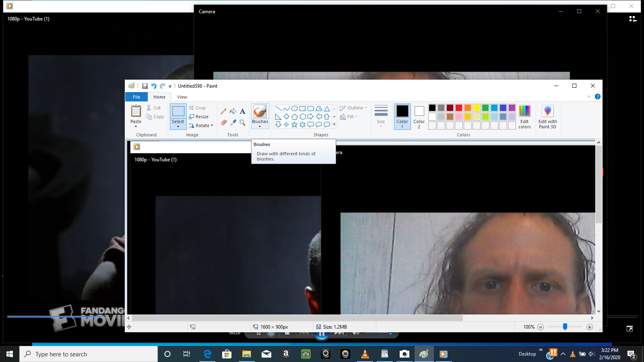Open the File menu in Paint
Screen dimensions: 644x362
(136, 97)
